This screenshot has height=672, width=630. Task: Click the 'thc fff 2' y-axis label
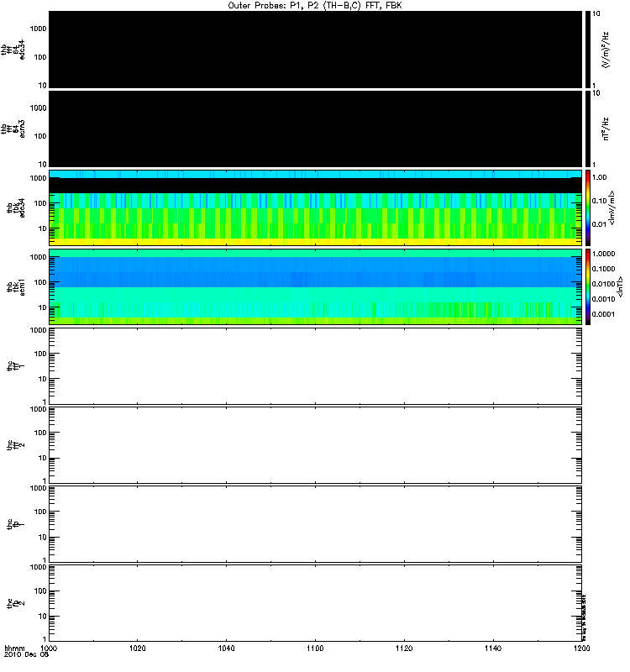(16, 445)
